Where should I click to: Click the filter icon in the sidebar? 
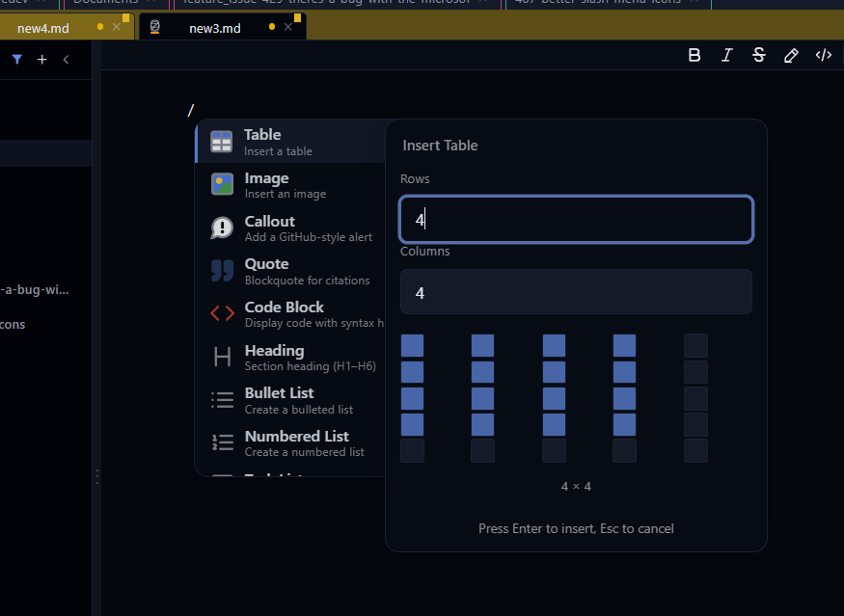point(17,59)
